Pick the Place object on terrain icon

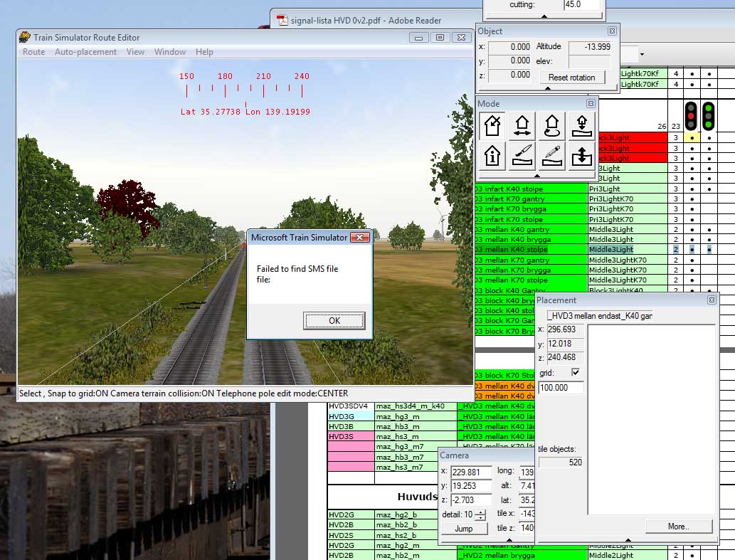click(x=581, y=125)
